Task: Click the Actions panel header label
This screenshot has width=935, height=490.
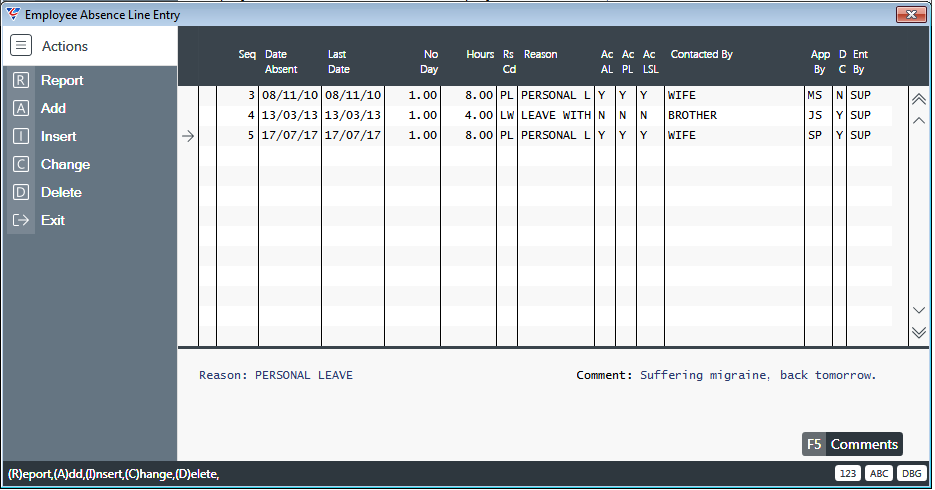Action: (x=64, y=46)
